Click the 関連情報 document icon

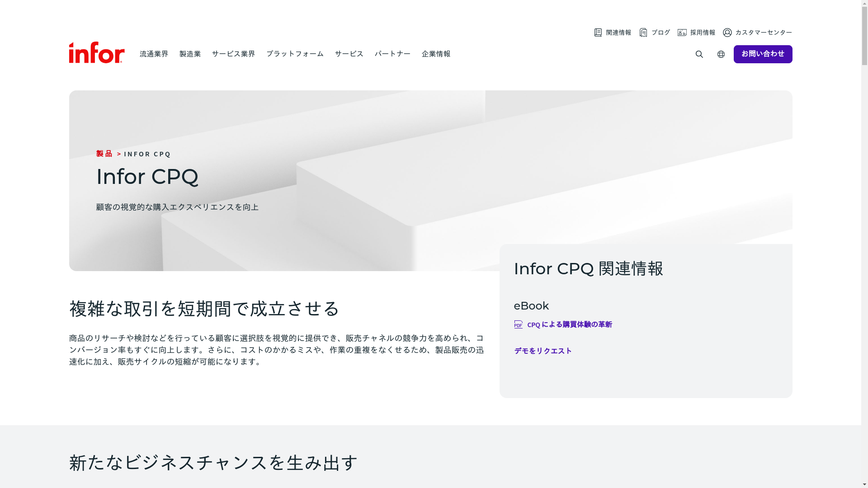598,33
